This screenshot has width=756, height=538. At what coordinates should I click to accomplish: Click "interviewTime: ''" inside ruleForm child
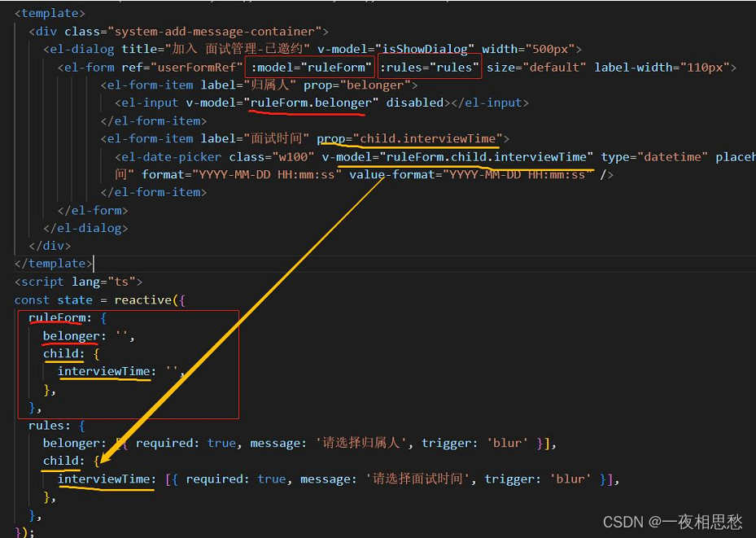(121, 371)
